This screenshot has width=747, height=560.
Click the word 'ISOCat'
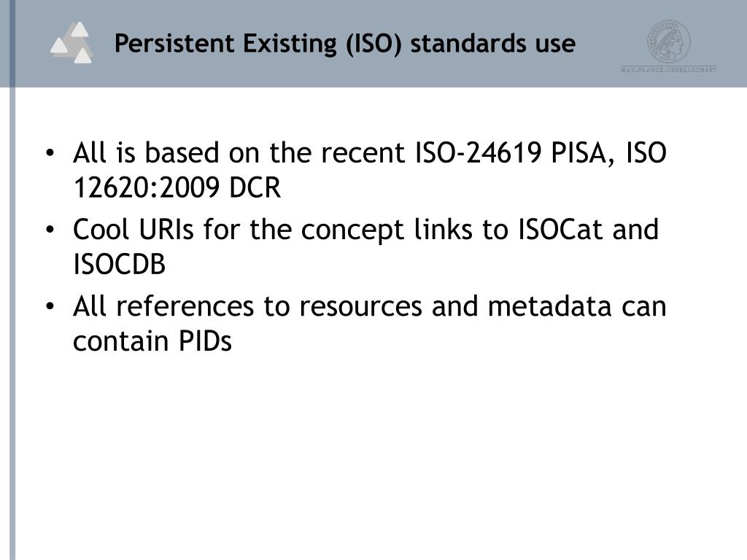[x=560, y=230]
